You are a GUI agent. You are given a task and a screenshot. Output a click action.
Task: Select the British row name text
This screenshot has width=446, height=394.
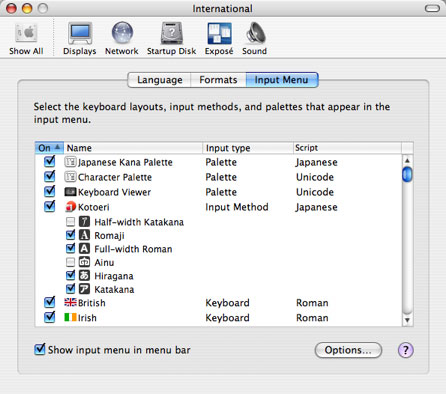[x=92, y=303]
